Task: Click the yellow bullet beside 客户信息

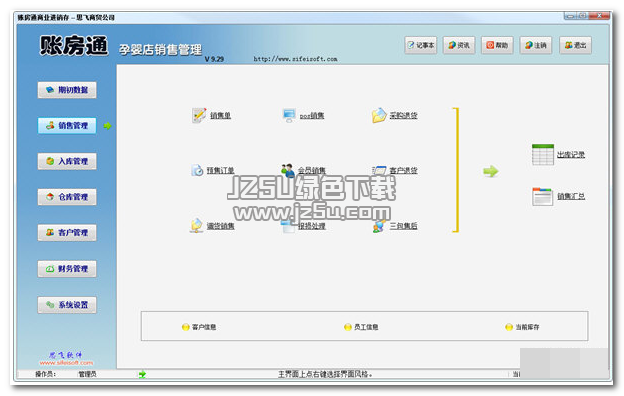Action: (185, 327)
